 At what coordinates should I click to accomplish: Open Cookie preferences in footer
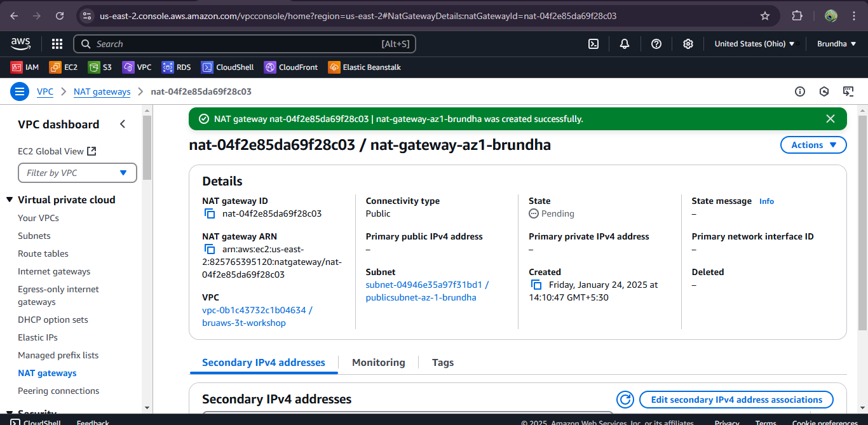click(x=825, y=422)
